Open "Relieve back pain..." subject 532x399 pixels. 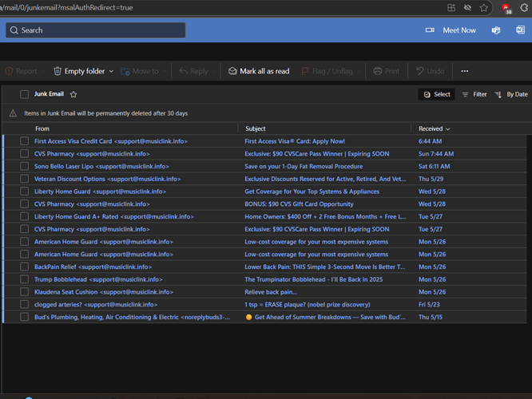pyautogui.click(x=271, y=291)
